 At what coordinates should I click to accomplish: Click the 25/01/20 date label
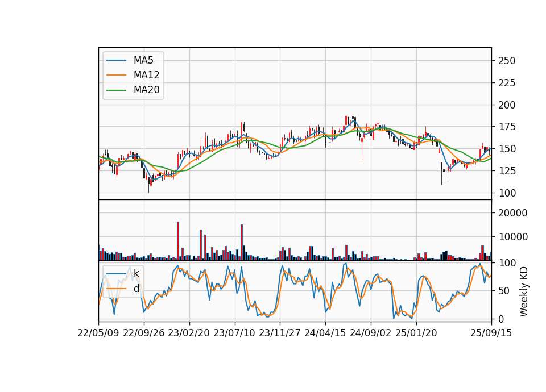tap(416, 333)
